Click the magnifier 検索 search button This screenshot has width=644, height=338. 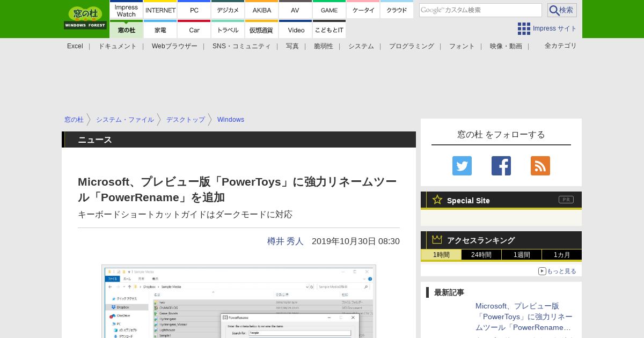pos(562,10)
